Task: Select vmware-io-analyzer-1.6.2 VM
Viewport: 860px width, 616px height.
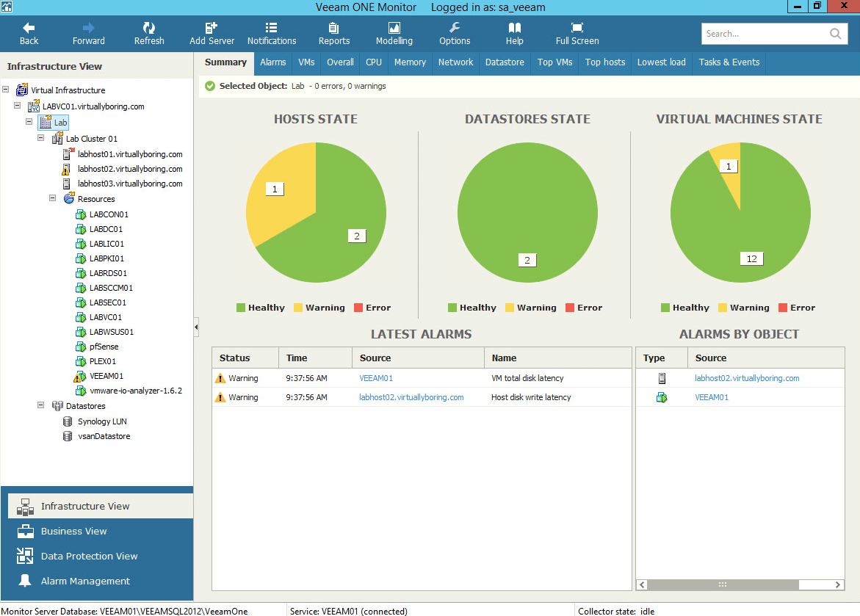Action: point(135,391)
